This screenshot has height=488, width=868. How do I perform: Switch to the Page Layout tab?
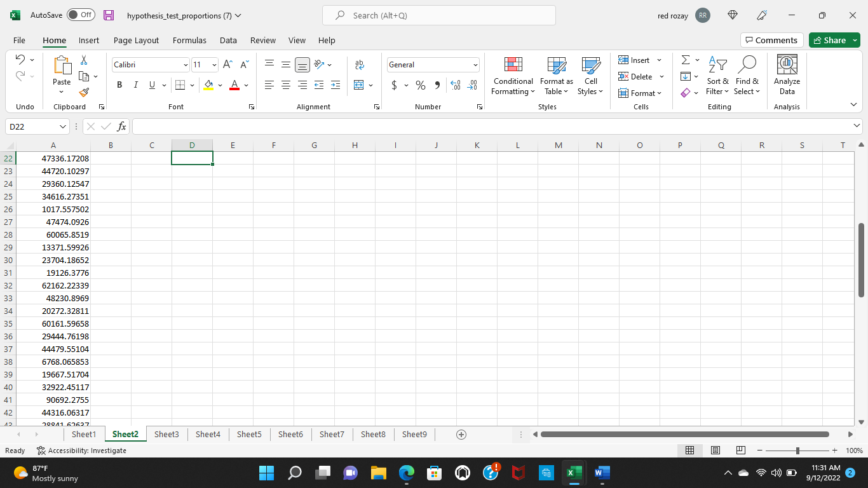click(x=136, y=40)
